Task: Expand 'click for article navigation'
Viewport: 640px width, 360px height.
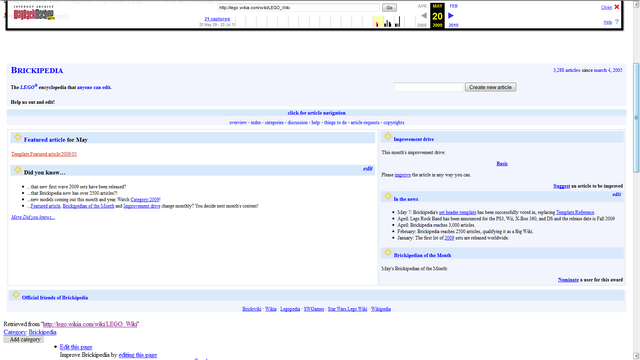Action: (x=316, y=113)
